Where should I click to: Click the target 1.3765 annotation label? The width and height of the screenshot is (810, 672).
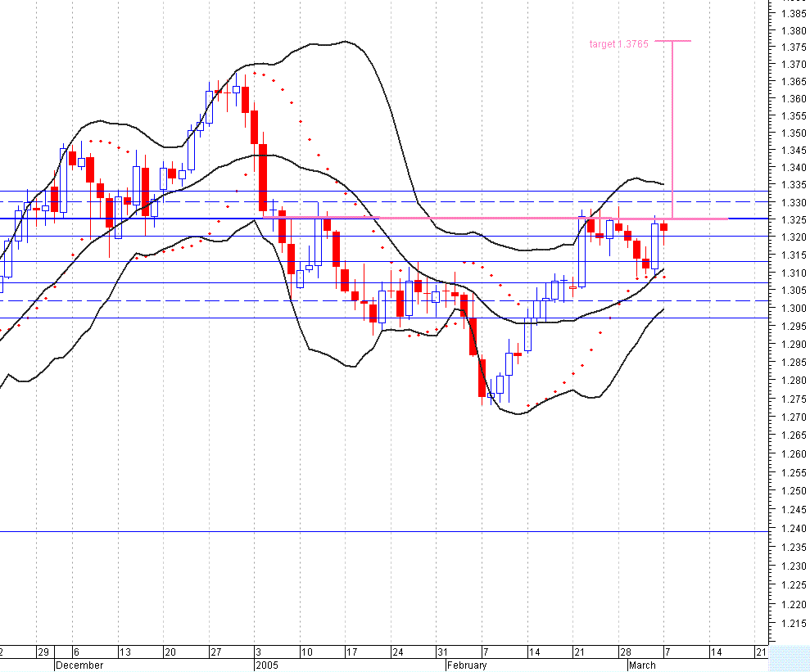pyautogui.click(x=618, y=44)
